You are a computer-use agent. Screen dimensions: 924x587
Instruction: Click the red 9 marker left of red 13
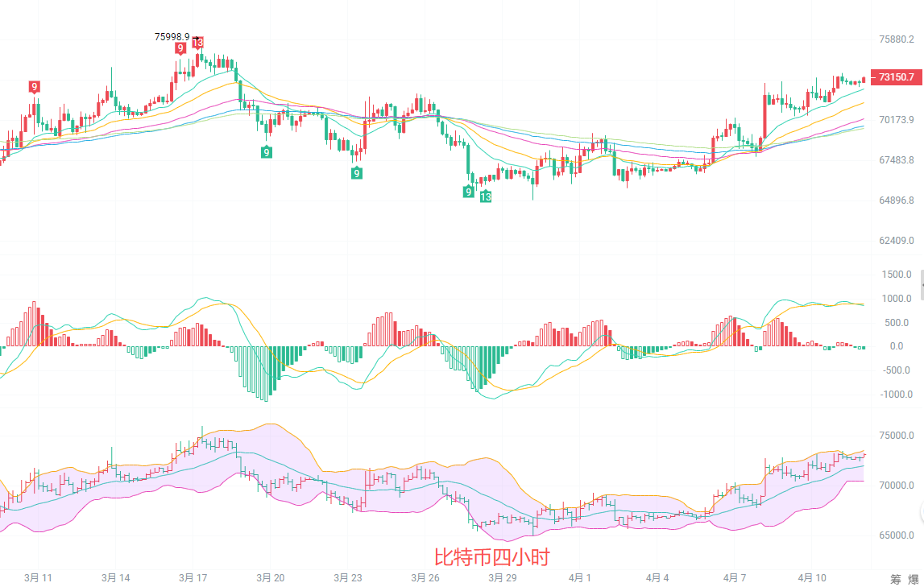click(x=180, y=48)
